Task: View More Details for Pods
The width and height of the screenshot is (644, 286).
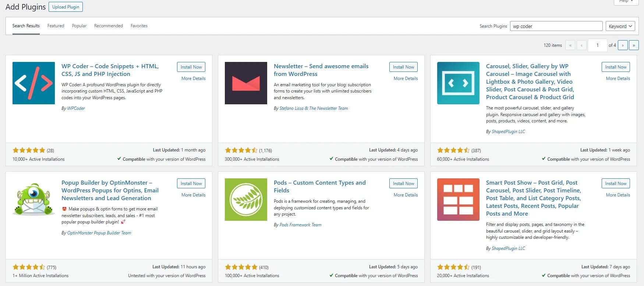Action: 406,195
